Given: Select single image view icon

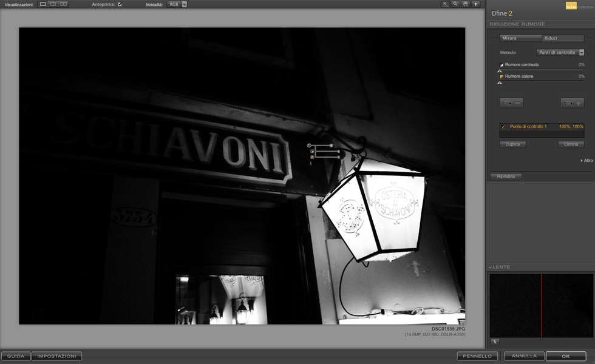Looking at the screenshot, I should click(43, 4).
